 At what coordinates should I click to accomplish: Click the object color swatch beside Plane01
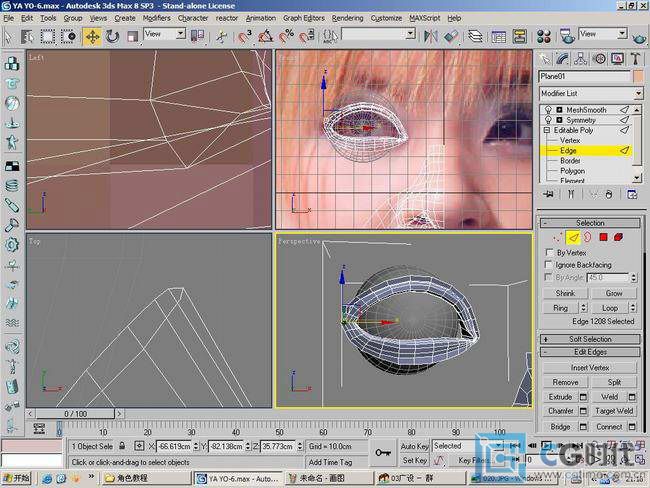click(x=638, y=77)
